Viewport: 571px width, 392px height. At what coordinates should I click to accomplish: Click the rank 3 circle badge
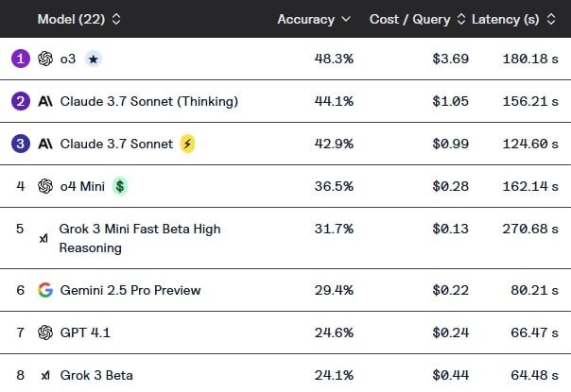pos(21,144)
